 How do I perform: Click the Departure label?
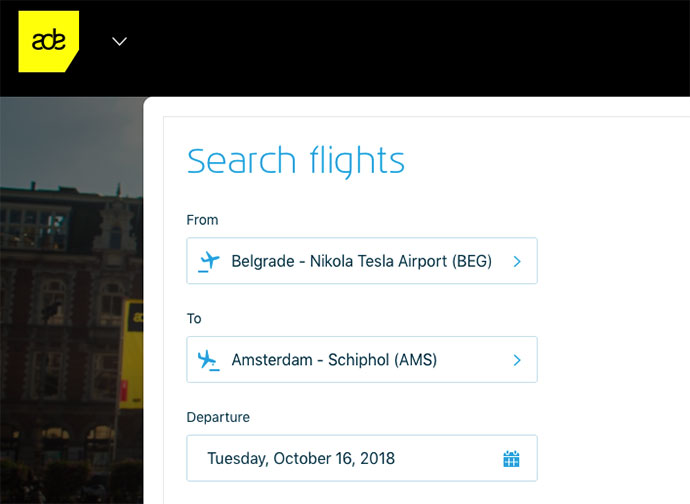(x=218, y=417)
